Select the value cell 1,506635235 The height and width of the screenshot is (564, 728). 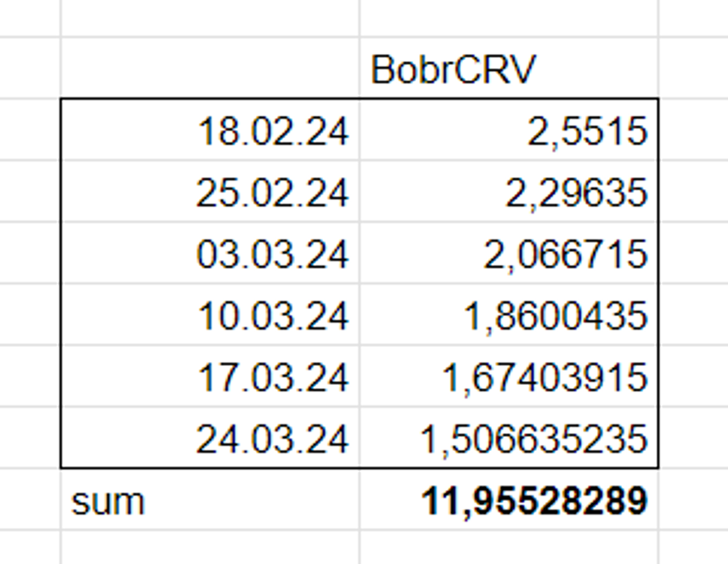pos(509,438)
